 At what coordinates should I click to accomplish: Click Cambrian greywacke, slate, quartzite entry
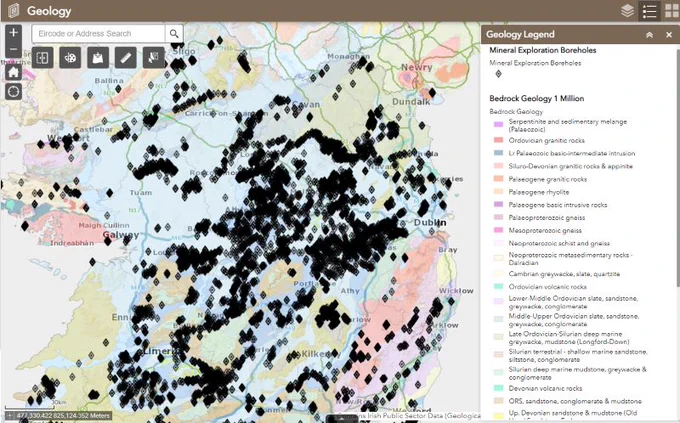[564, 274]
